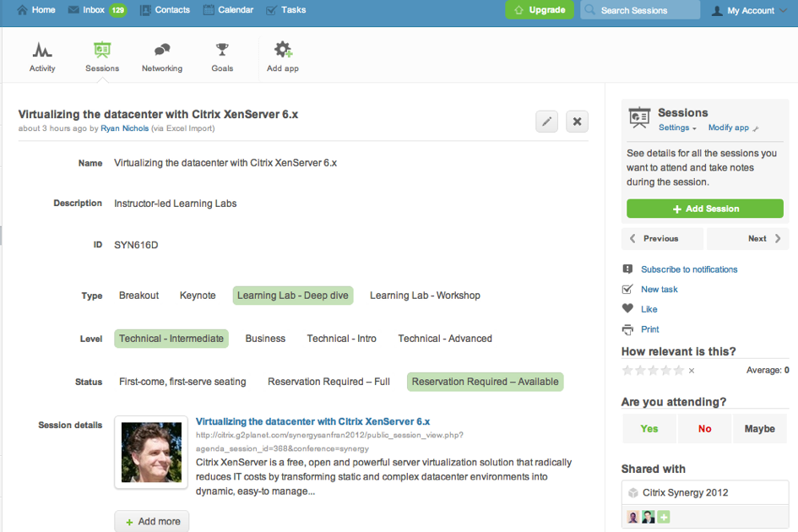Switch to the Calendar tab
The height and width of the screenshot is (532, 798).
coord(229,10)
